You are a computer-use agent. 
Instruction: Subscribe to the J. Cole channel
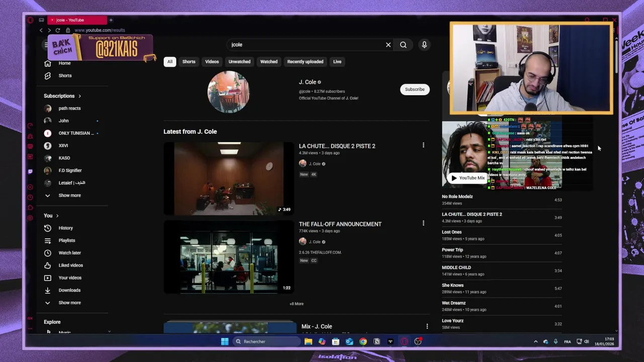point(415,89)
